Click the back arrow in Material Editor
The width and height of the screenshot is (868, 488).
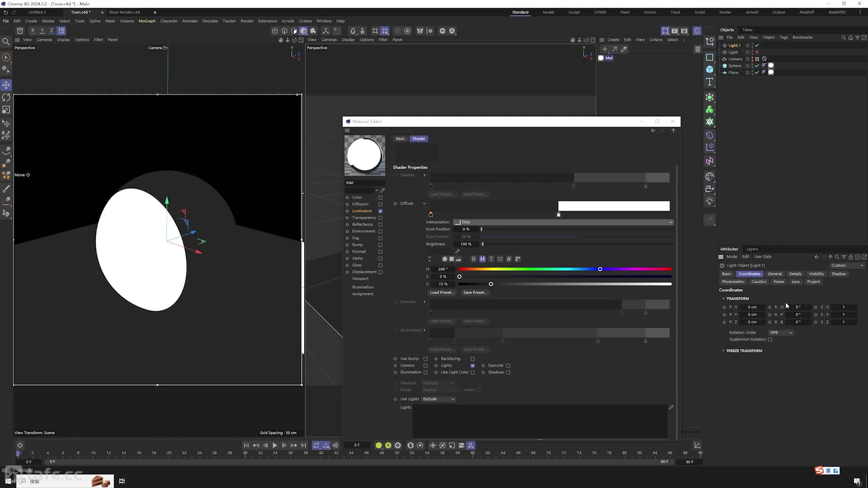point(653,131)
